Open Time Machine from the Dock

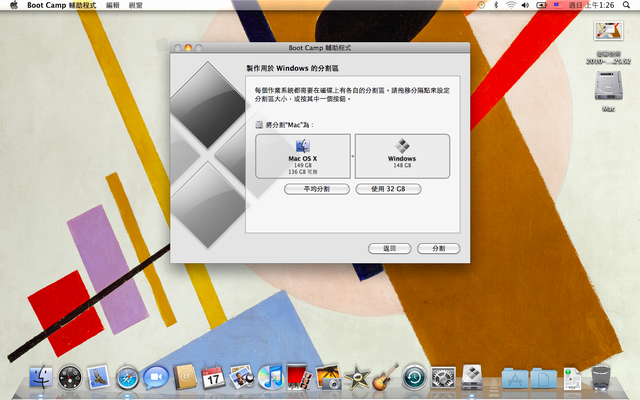coord(414,378)
